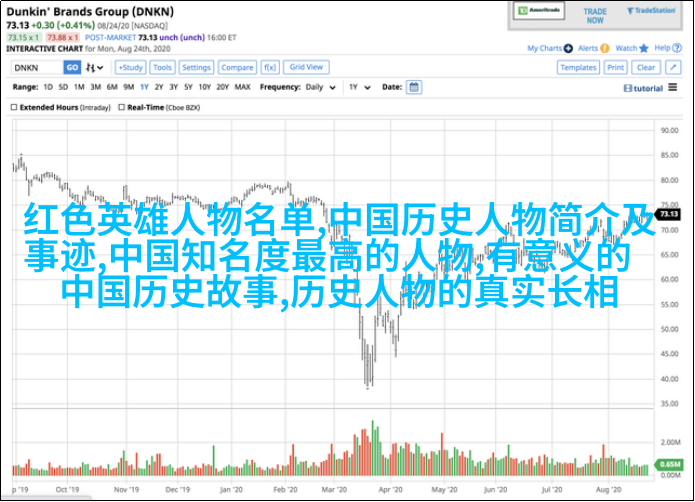Click the 73.88 x 1 ask box

tap(62, 38)
